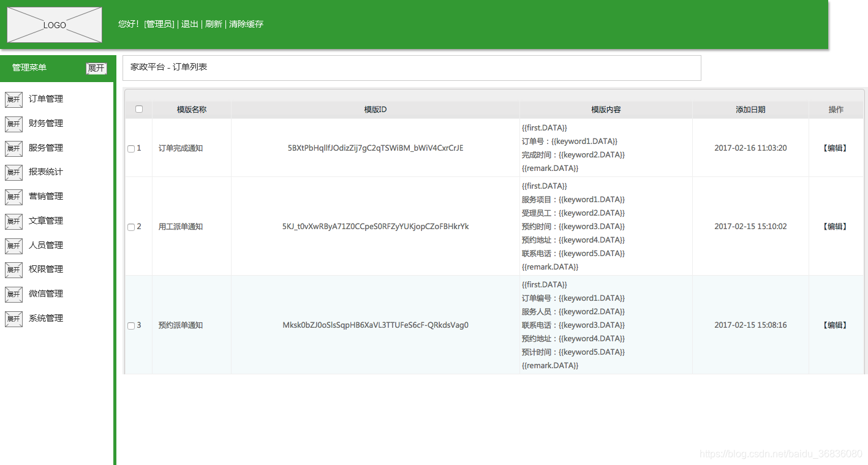Open the 订单管理 menu

[x=46, y=99]
